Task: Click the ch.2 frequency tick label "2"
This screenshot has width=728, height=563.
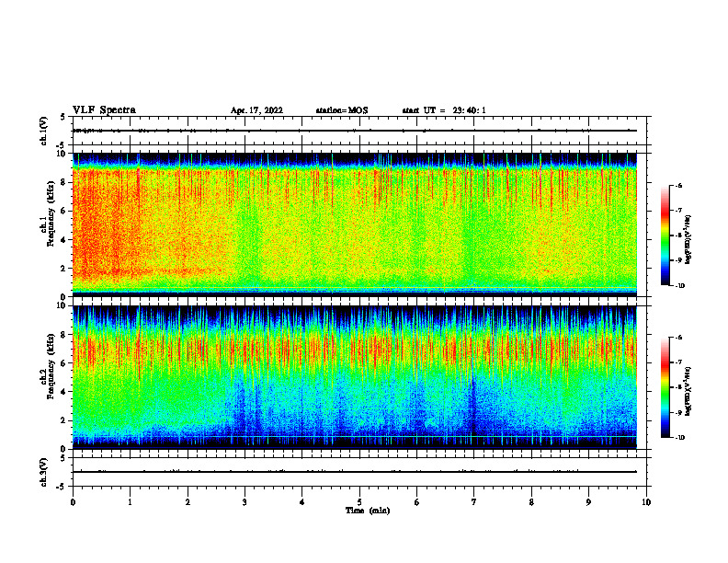Action: pos(64,420)
